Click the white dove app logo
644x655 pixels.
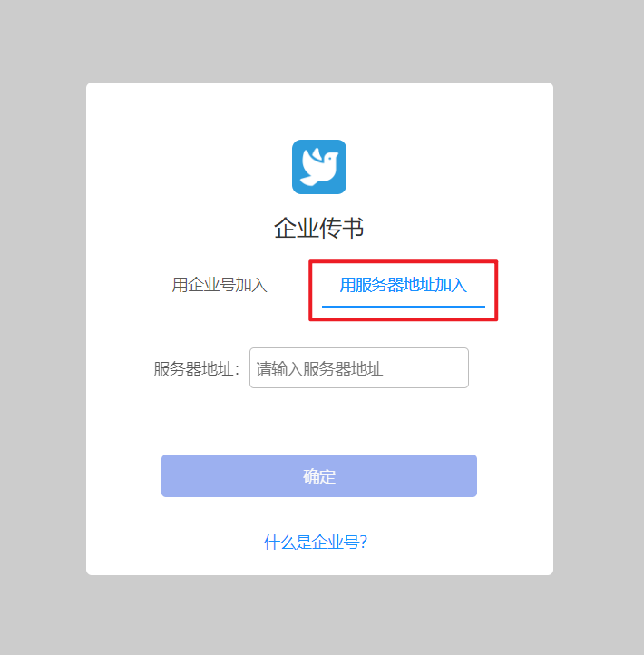click(319, 167)
